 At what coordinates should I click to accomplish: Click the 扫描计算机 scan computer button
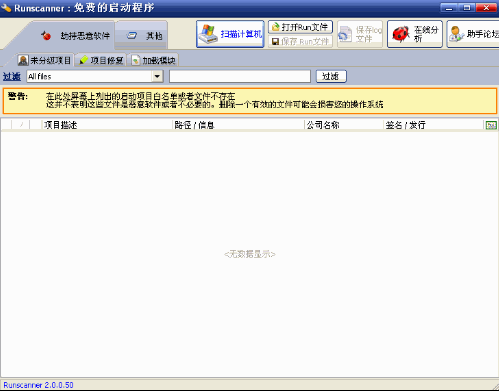[x=230, y=34]
